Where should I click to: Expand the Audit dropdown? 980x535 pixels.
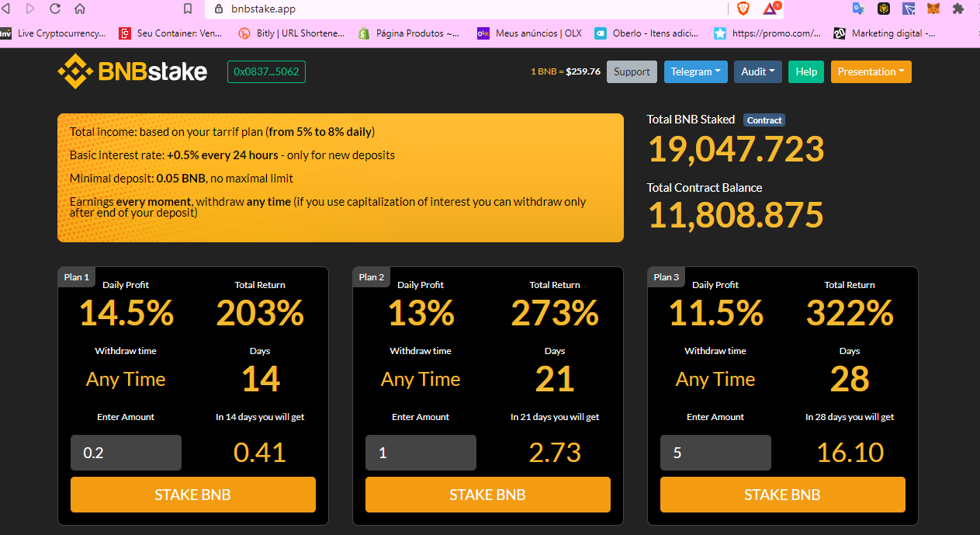pos(758,71)
